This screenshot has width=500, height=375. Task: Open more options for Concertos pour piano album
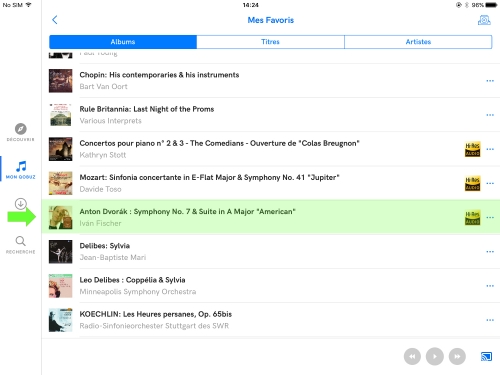(490, 149)
